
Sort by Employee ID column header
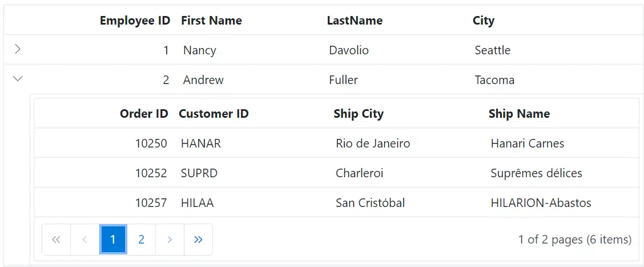(x=135, y=21)
